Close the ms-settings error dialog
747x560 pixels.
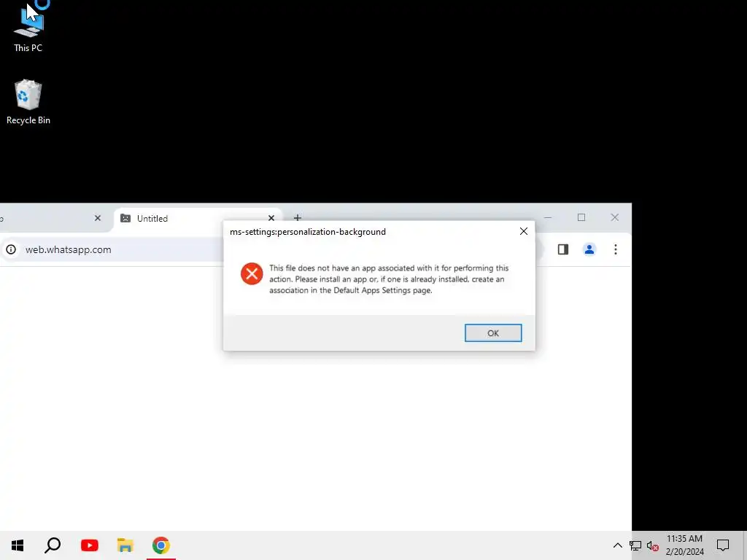point(524,231)
